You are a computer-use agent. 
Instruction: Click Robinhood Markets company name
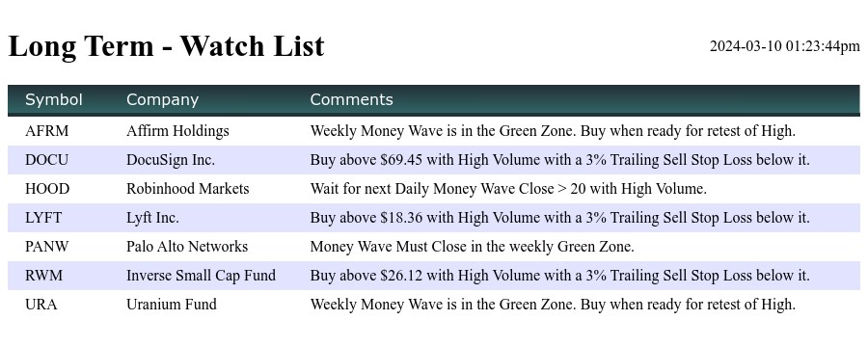tap(188, 189)
